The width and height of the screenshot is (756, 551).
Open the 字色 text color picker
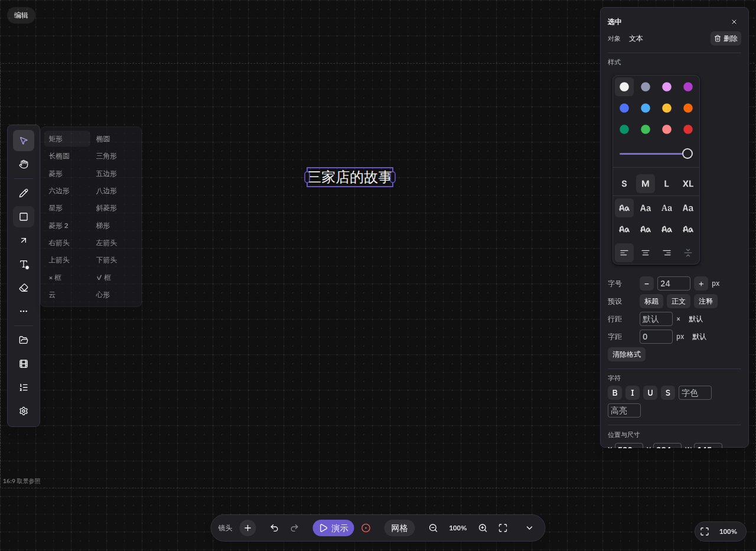[x=695, y=393]
